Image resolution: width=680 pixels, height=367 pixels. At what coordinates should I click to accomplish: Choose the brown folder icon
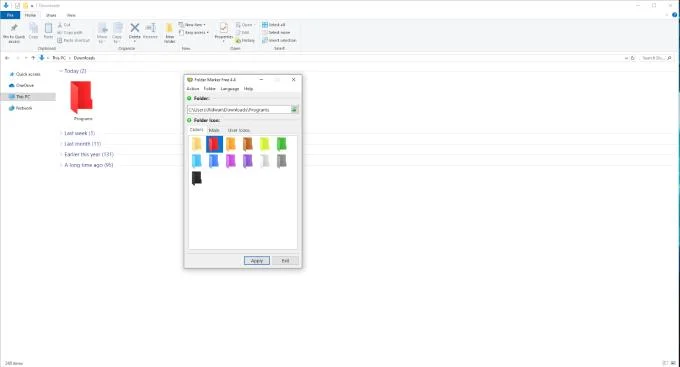[x=248, y=144]
